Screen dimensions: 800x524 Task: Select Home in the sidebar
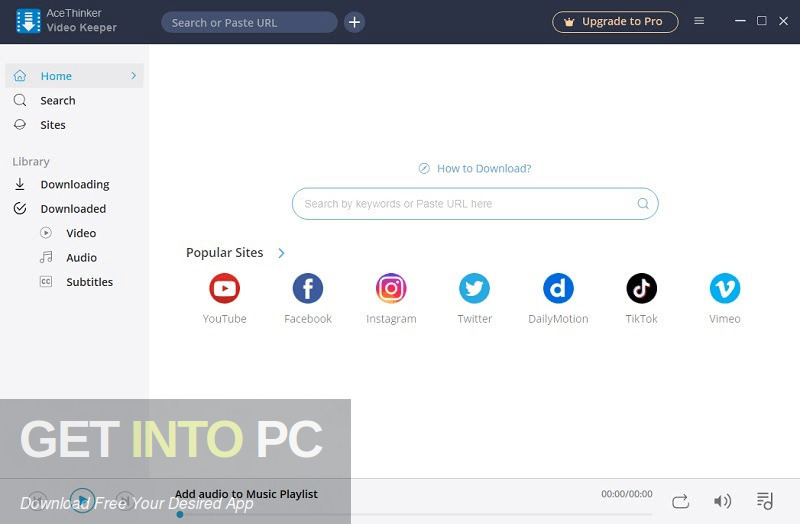tap(74, 76)
